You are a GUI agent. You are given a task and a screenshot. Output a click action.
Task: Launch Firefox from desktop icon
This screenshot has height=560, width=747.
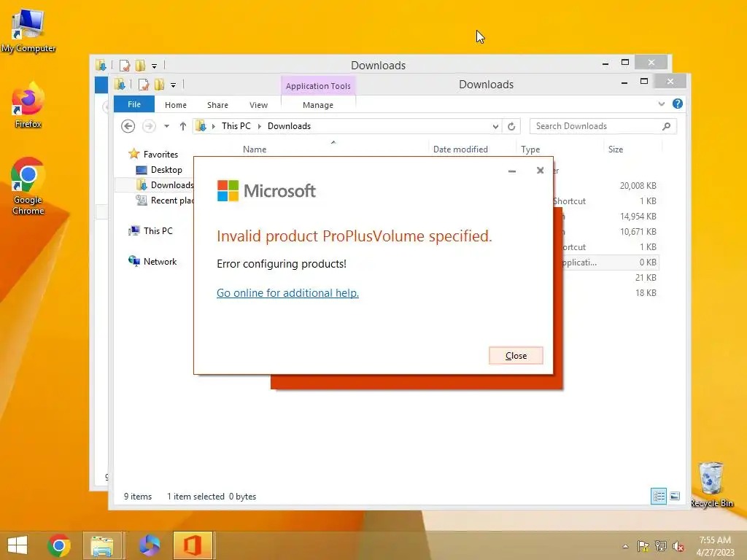pos(28,106)
